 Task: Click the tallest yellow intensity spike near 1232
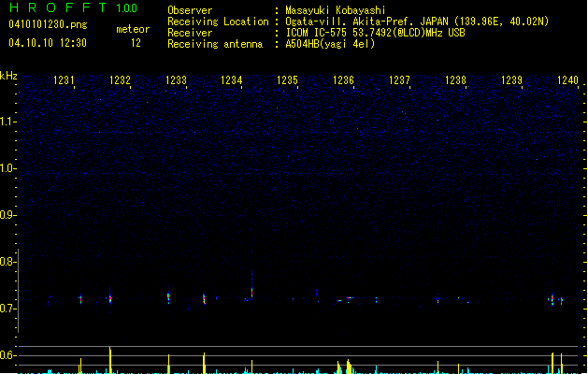point(110,360)
